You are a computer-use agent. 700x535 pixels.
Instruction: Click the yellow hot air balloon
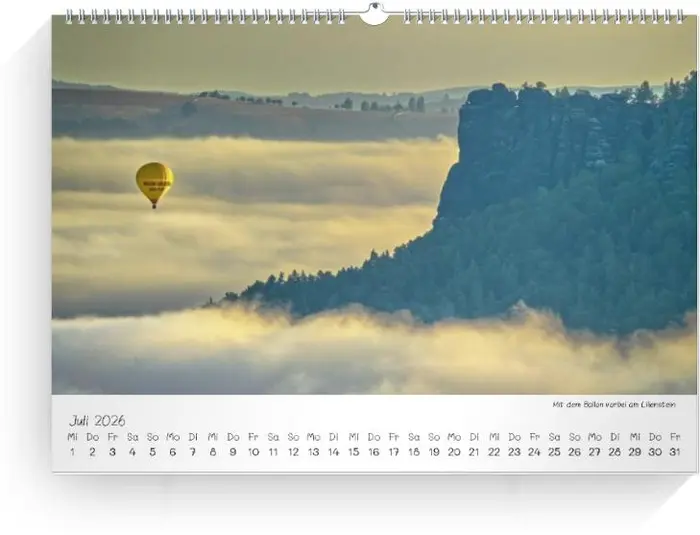[x=154, y=182]
